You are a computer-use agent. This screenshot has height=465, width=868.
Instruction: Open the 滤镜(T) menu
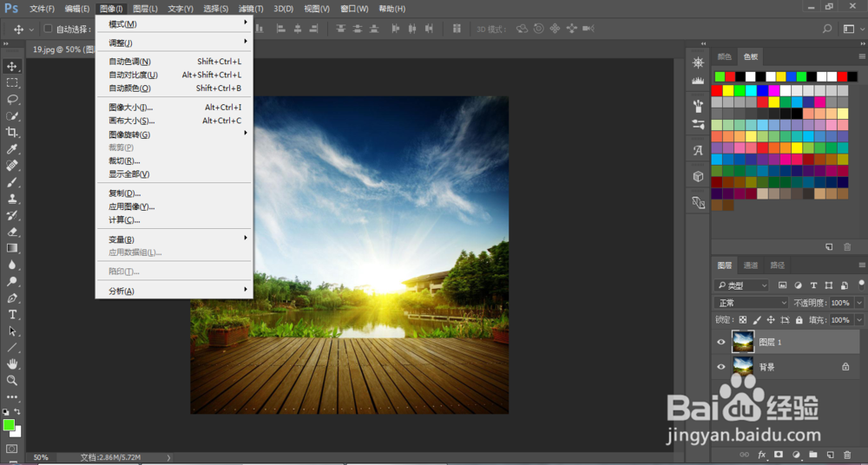point(251,9)
